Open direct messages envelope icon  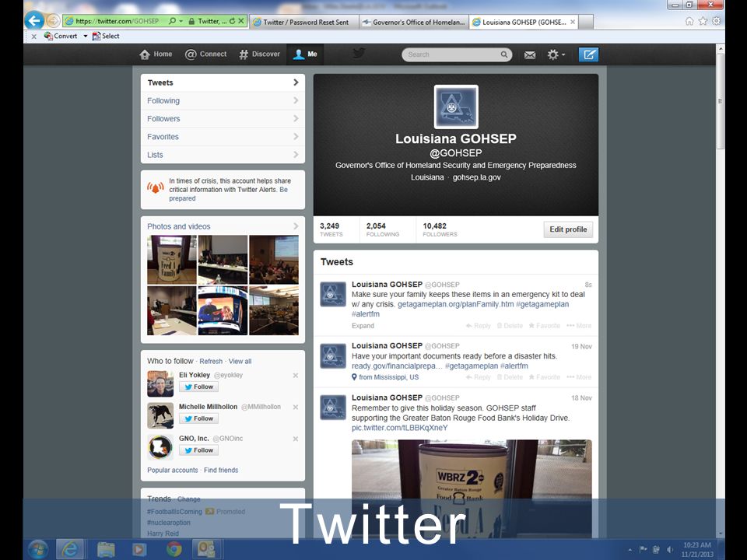(x=530, y=54)
